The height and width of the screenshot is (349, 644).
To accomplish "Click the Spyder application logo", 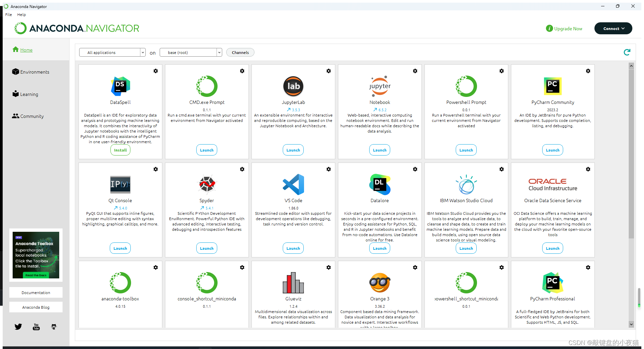I will tap(207, 184).
